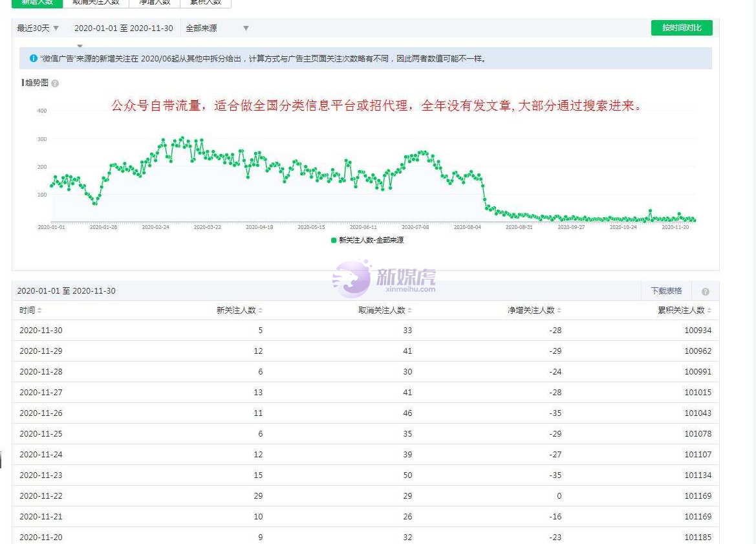Sort table by 时间 column arrows
The width and height of the screenshot is (756, 544).
coord(39,310)
